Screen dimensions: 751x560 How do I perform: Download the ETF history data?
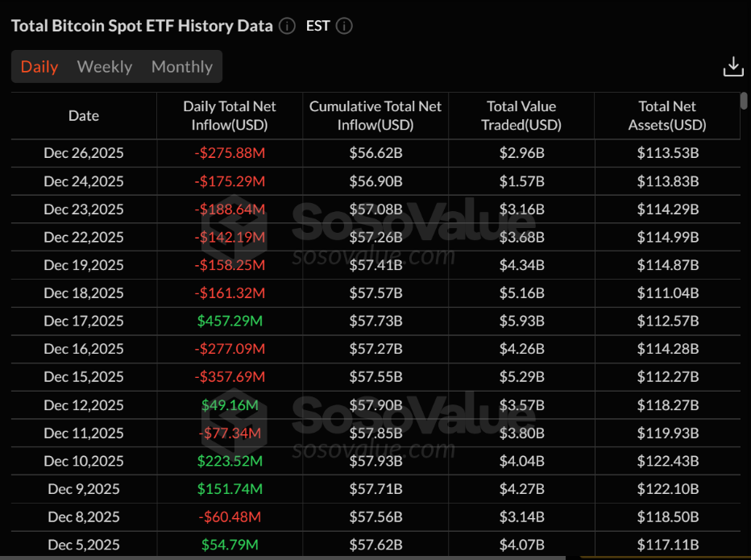tap(732, 67)
